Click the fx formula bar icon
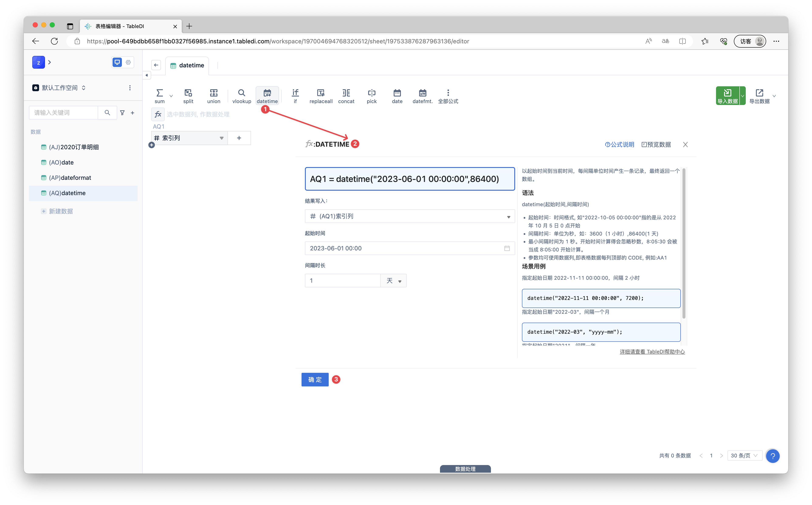The width and height of the screenshot is (812, 505). (x=158, y=114)
